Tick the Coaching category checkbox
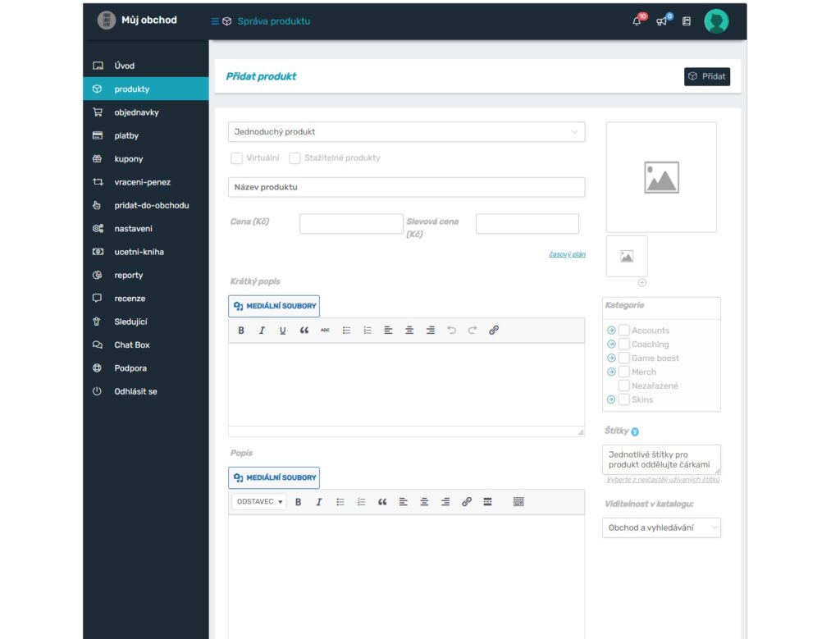This screenshot has width=840, height=639. 624,345
